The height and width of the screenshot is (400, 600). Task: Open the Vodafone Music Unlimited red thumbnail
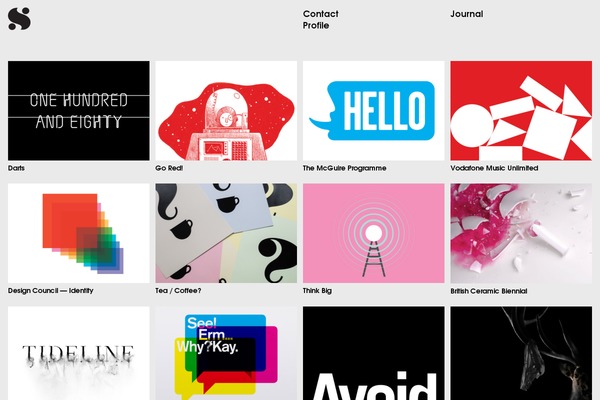[x=521, y=111]
